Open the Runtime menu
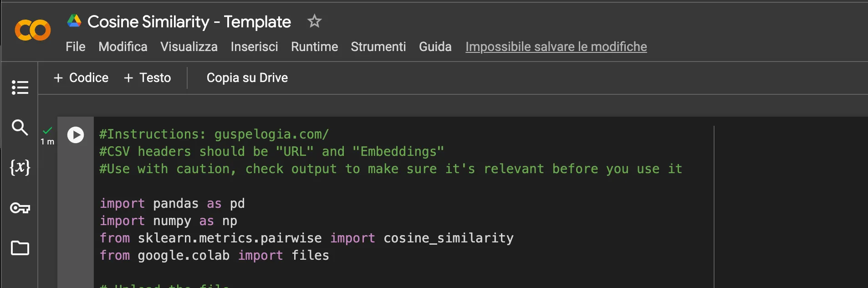The width and height of the screenshot is (868, 288). [x=314, y=46]
